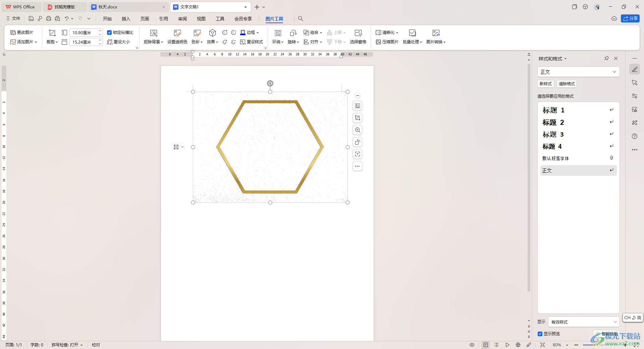Viewport: 644px width, 349px height.
Task: Open the Effects (效果) cube icon
Action: tap(212, 33)
